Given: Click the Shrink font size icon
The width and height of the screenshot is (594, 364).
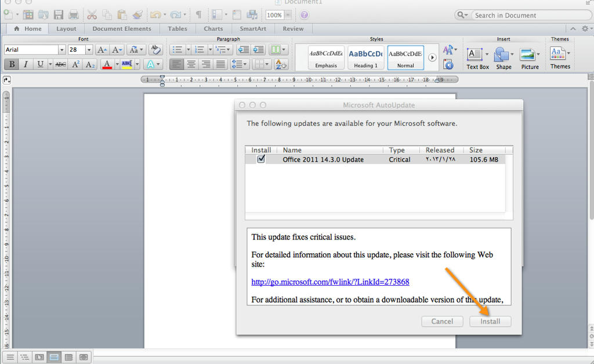Looking at the screenshot, I should [117, 50].
